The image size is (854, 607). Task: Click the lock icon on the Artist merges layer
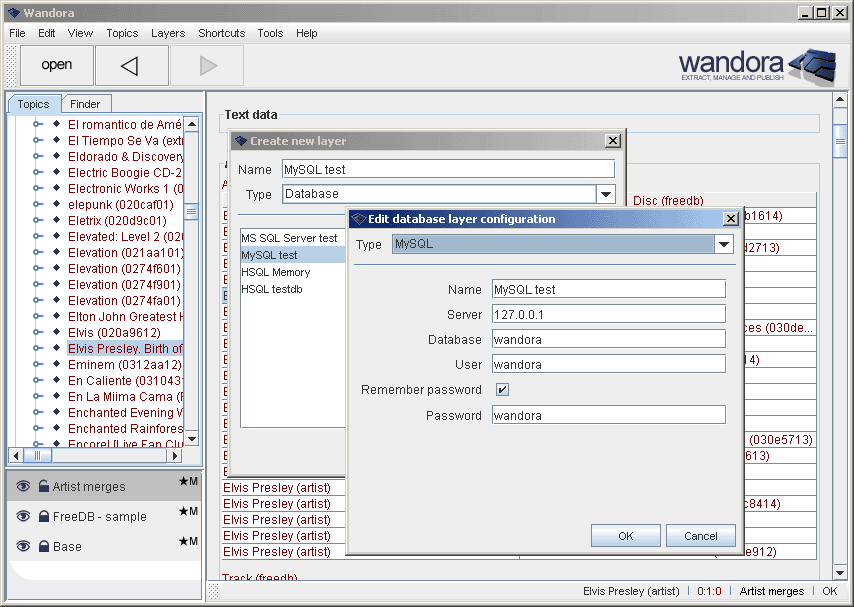(x=44, y=487)
